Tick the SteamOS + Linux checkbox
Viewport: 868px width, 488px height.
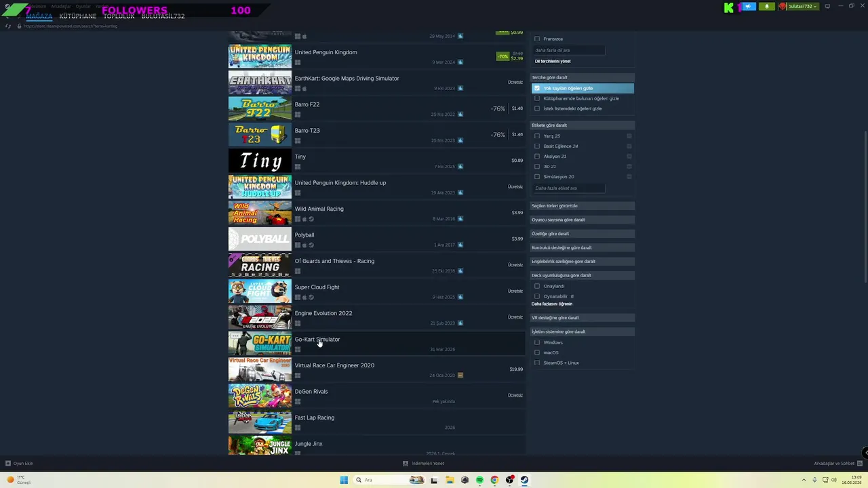[x=537, y=363]
